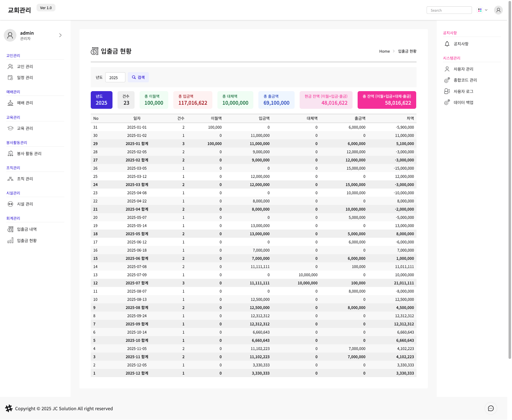The image size is (512, 420).
Task: Open the colored grid apps dropdown
Action: pyautogui.click(x=482, y=10)
